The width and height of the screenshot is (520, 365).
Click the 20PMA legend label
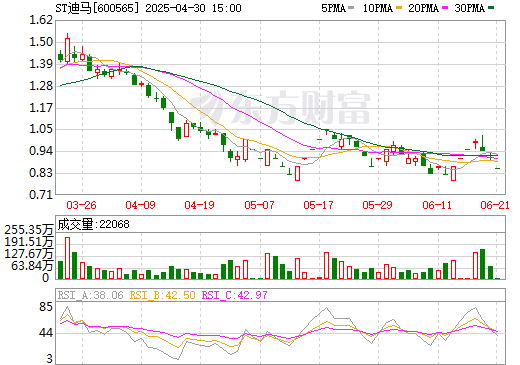(423, 8)
